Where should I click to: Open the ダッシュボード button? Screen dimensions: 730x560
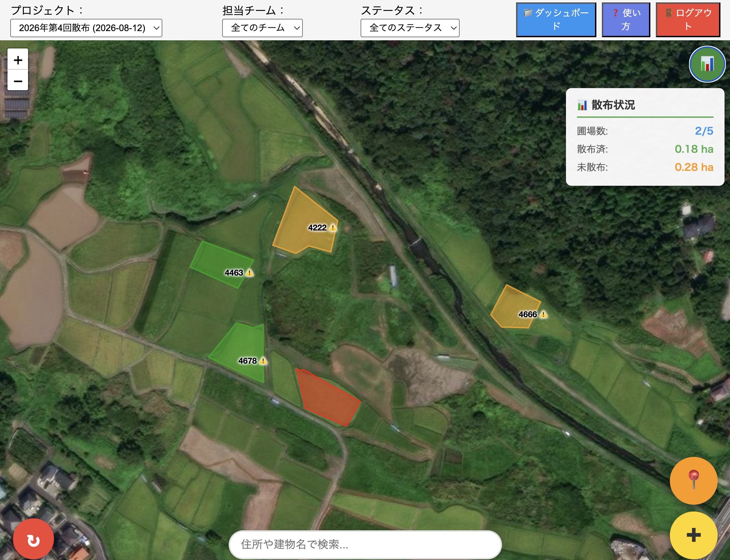[x=556, y=19]
